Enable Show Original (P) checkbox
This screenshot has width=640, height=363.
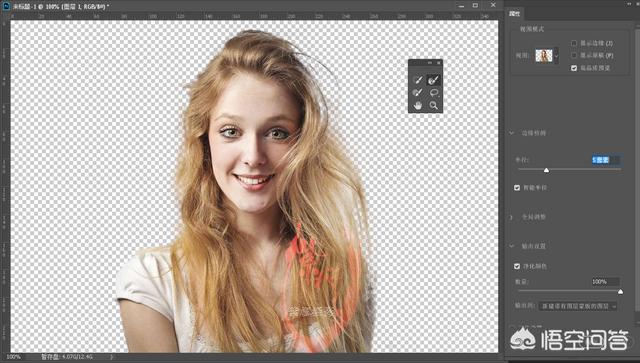(574, 55)
